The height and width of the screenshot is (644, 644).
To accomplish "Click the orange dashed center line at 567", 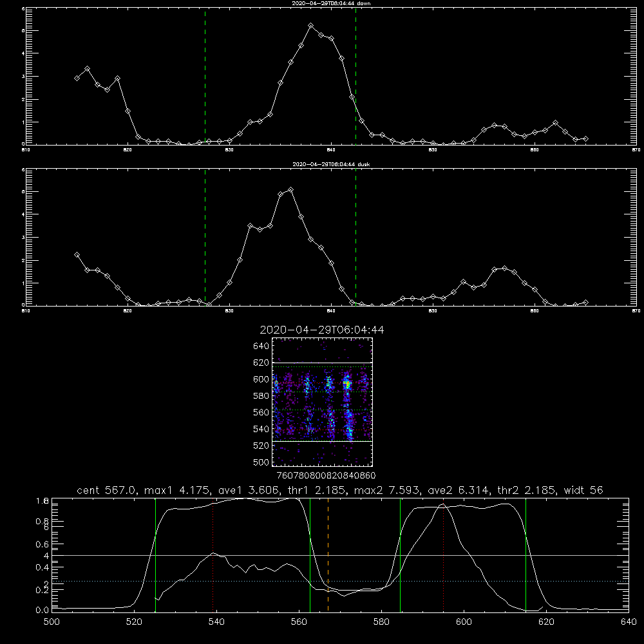I will 328,555.
